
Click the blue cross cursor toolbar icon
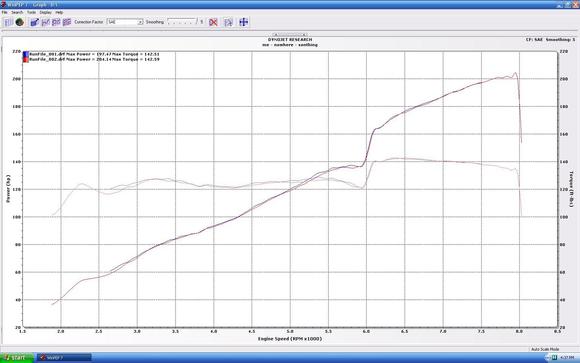coord(243,22)
